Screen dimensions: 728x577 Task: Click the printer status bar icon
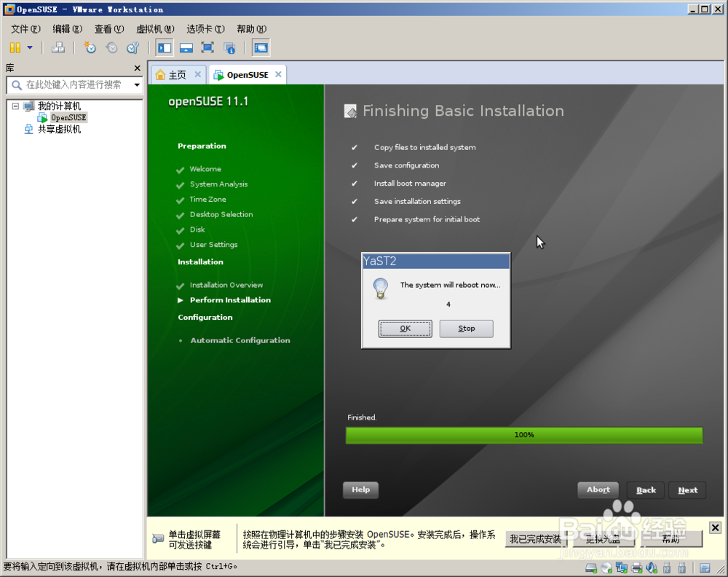637,568
